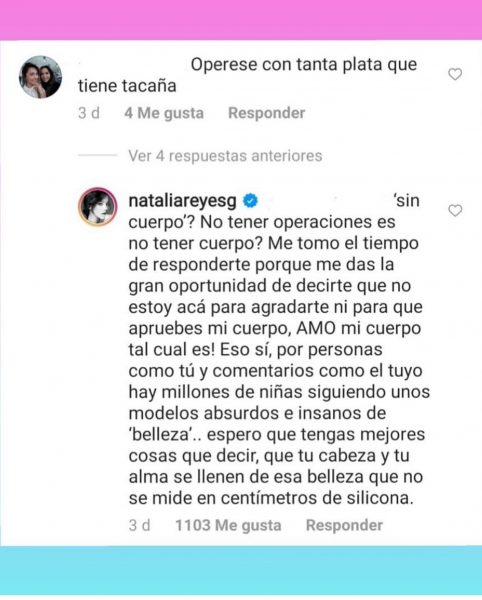Screen dimensions: 482x600
Task: Open the 1103 Me gusta list
Action: tap(228, 525)
